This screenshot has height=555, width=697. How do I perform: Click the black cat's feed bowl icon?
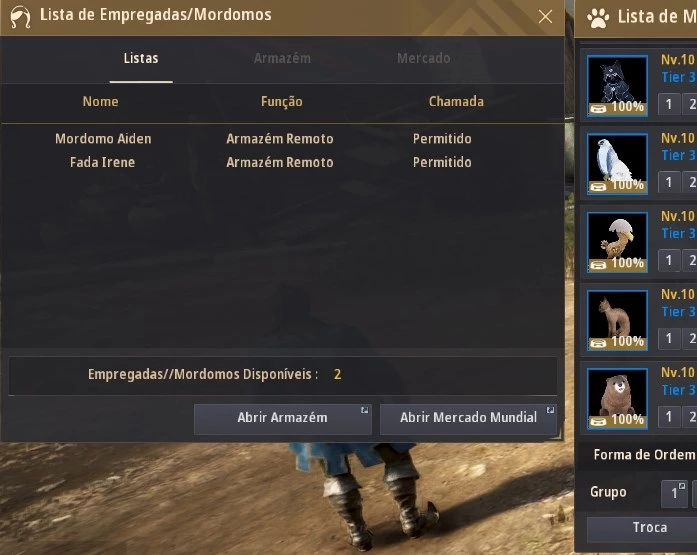tap(598, 109)
